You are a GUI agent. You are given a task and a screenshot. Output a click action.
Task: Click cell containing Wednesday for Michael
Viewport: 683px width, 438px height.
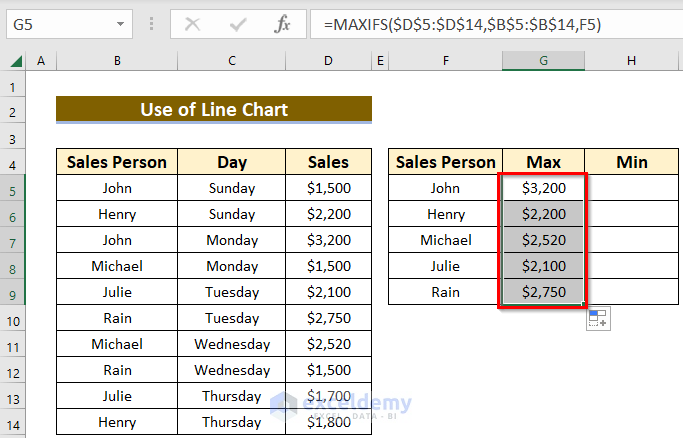[232, 344]
